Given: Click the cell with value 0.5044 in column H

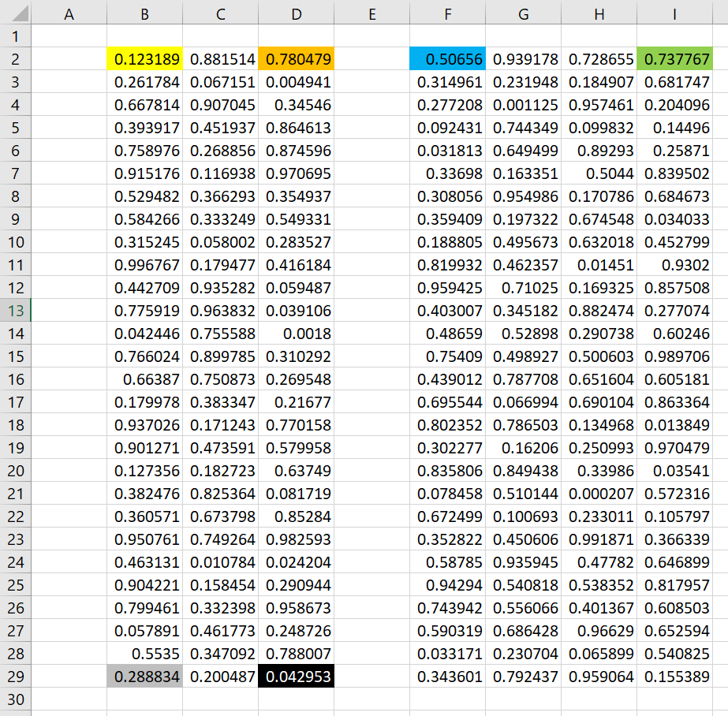Looking at the screenshot, I should [x=599, y=173].
